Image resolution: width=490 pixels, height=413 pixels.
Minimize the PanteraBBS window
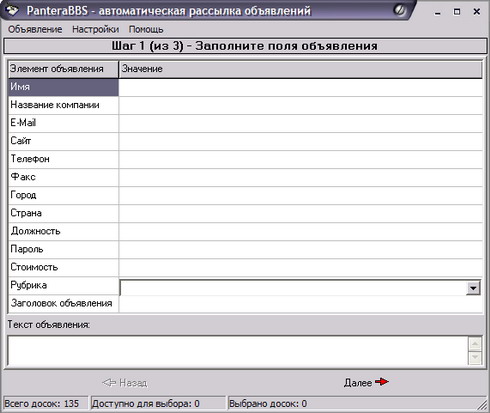click(x=438, y=12)
